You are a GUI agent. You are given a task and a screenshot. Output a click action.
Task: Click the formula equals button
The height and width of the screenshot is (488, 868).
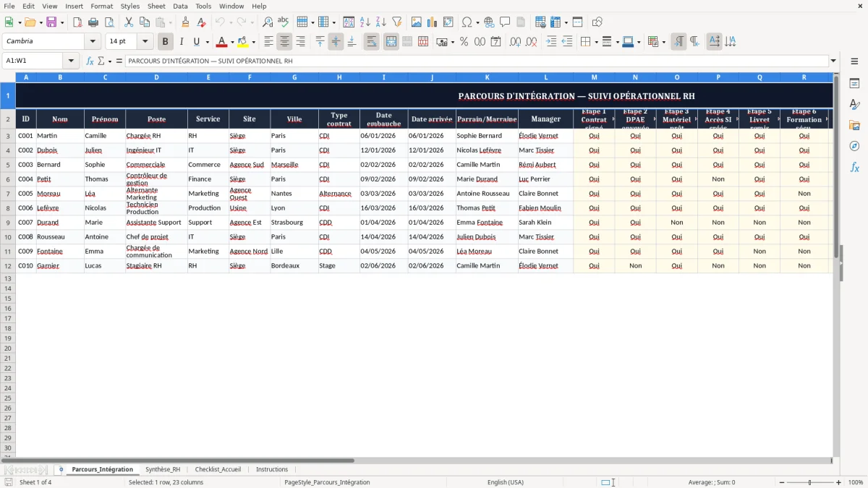click(x=119, y=61)
